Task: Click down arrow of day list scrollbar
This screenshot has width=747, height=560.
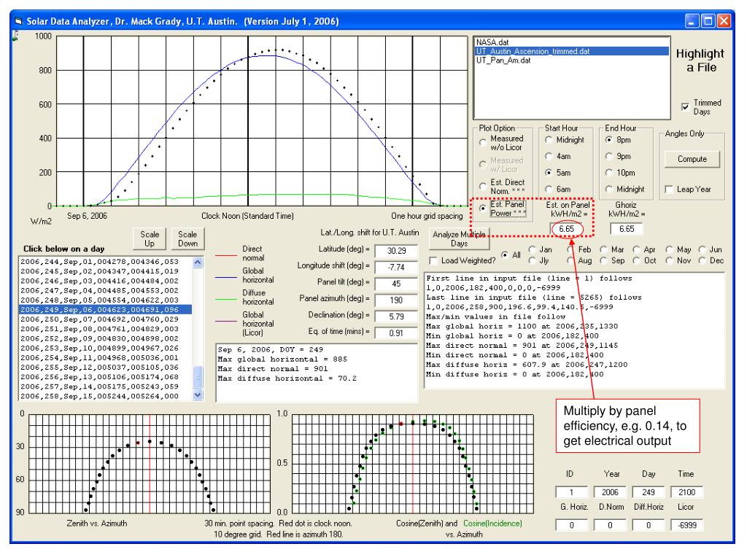Action: 198,394
